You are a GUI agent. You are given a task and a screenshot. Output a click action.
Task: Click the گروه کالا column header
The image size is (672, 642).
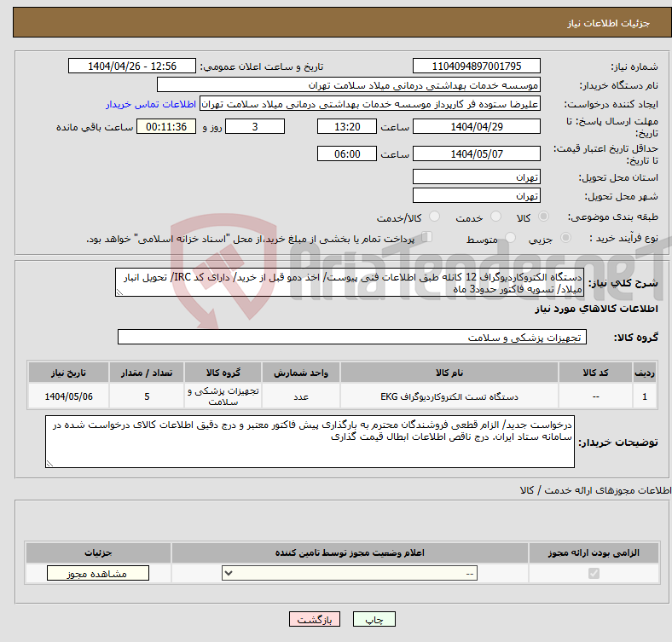pos(223,373)
